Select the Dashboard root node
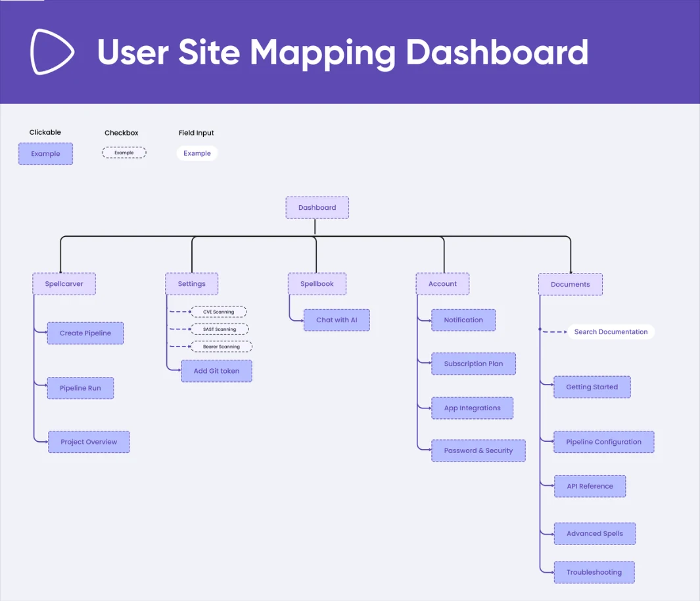700x601 pixels. point(317,208)
